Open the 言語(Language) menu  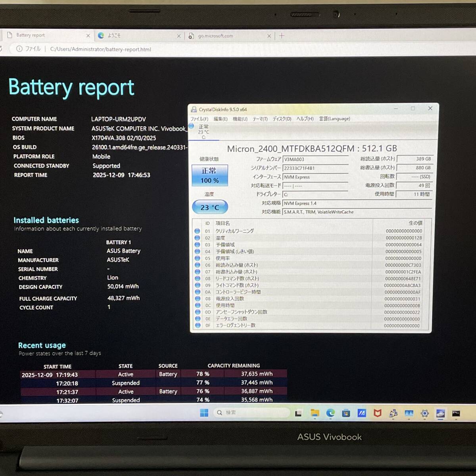click(335, 119)
